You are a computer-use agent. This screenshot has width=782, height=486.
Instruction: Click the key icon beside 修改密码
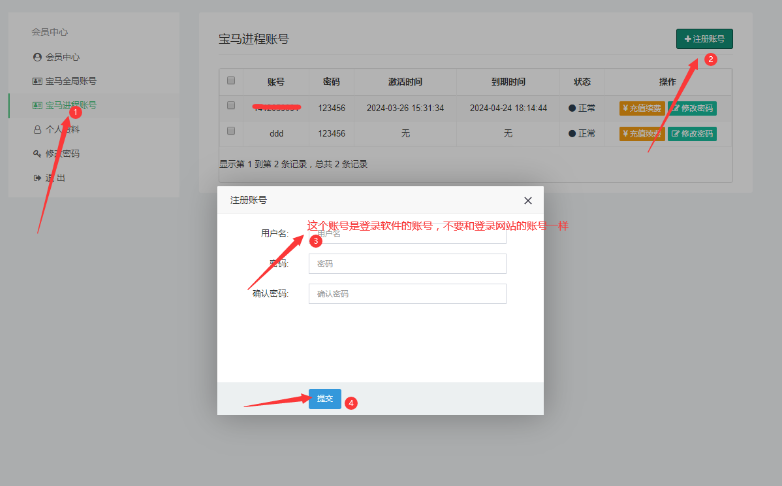tap(37, 153)
